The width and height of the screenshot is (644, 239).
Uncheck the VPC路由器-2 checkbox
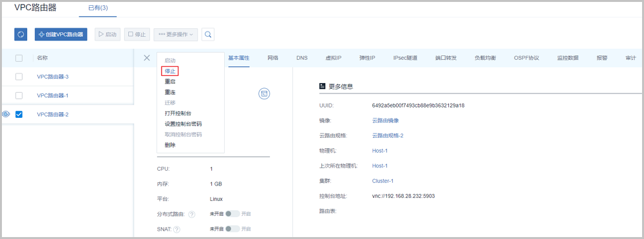(x=19, y=114)
